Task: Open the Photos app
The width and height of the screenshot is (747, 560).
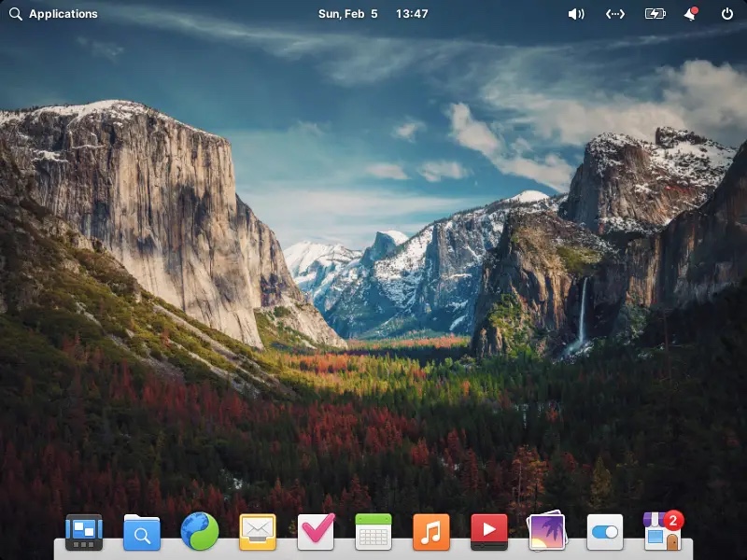Action: pyautogui.click(x=547, y=530)
